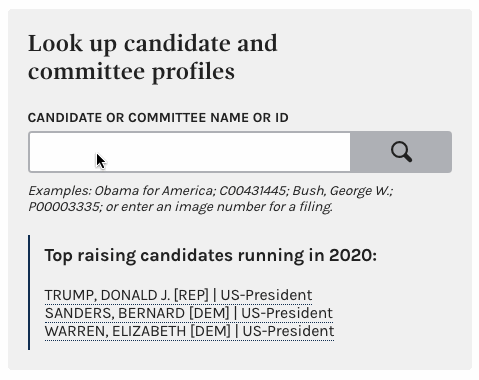Open the WARREN, ELIZABETH candidate link
Image resolution: width=479 pixels, height=380 pixels.
(x=189, y=331)
